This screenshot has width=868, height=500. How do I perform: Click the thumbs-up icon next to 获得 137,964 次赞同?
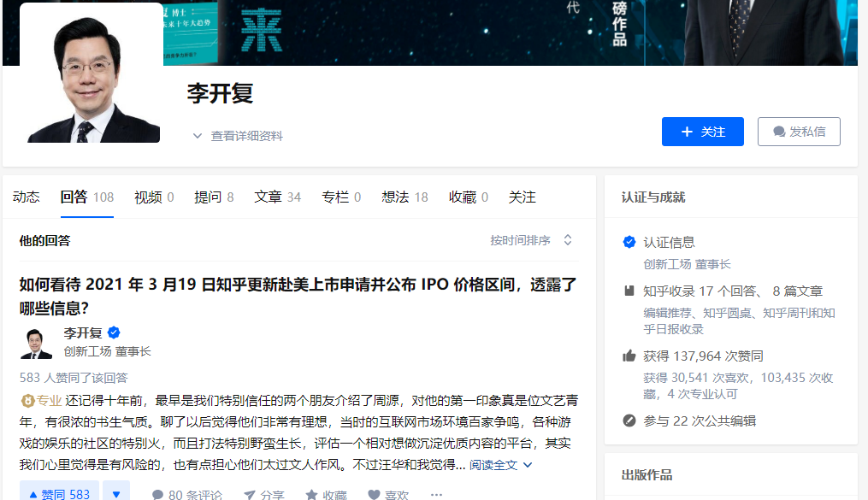coord(628,356)
